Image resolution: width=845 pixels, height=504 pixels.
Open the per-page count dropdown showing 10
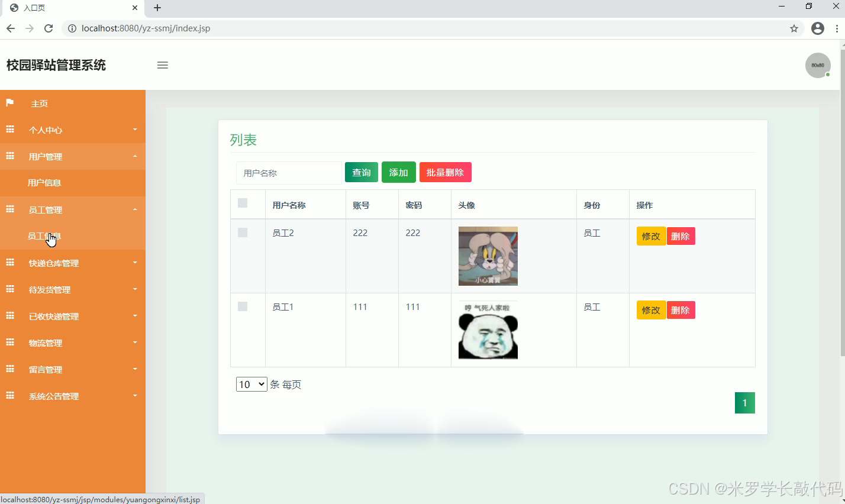(251, 384)
